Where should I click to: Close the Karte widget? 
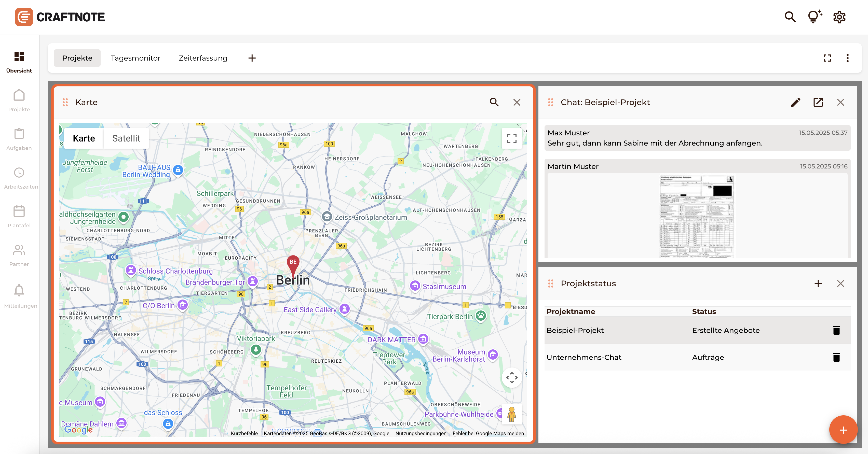point(517,102)
